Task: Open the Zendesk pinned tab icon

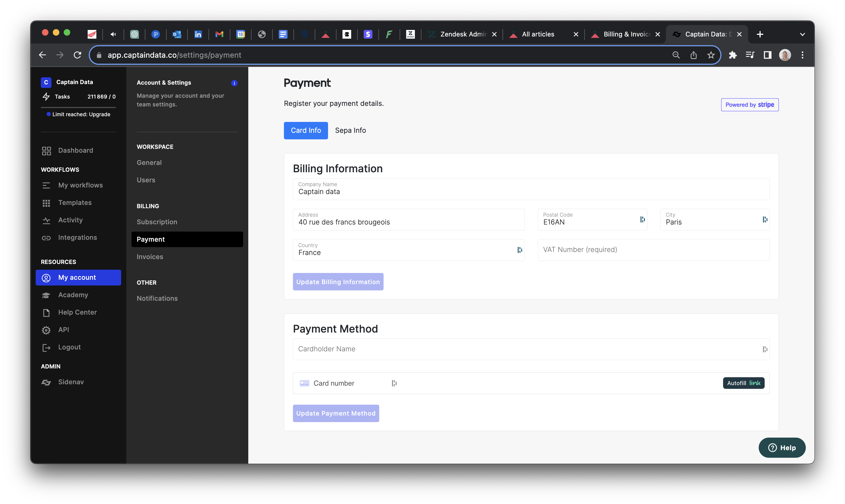Action: [x=410, y=34]
